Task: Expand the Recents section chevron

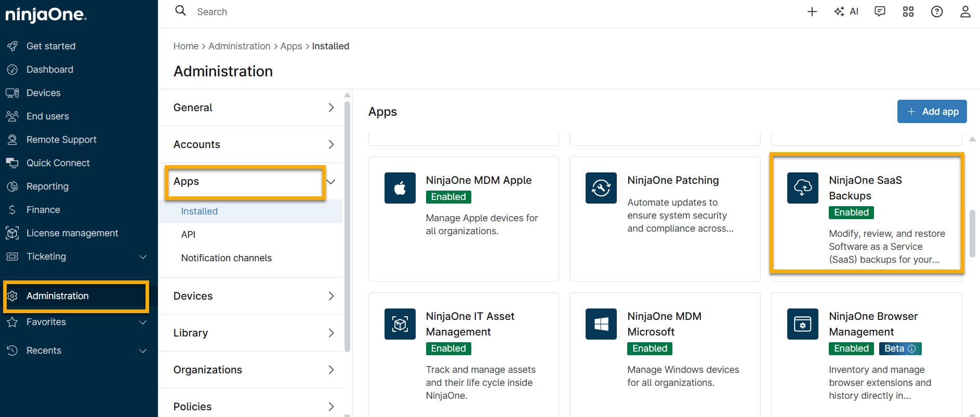Action: click(x=143, y=351)
